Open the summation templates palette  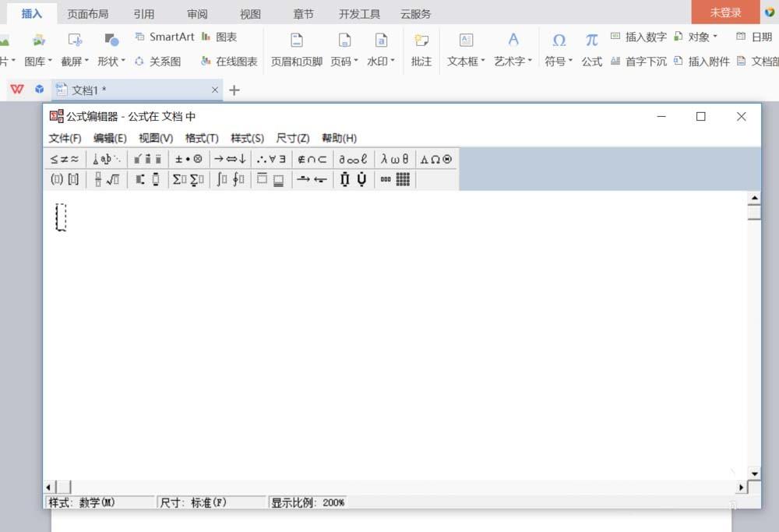(x=187, y=179)
